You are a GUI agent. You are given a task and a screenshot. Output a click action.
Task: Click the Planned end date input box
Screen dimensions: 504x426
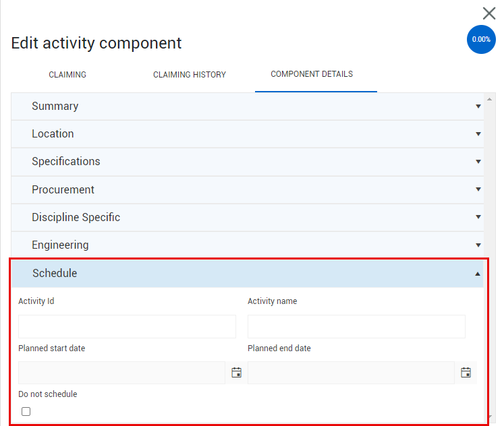click(351, 373)
